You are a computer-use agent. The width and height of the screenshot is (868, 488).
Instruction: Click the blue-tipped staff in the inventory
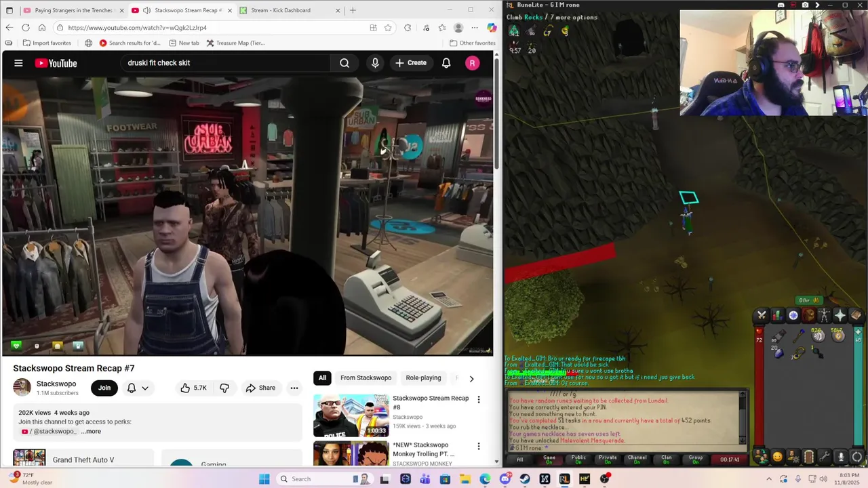coord(798,335)
